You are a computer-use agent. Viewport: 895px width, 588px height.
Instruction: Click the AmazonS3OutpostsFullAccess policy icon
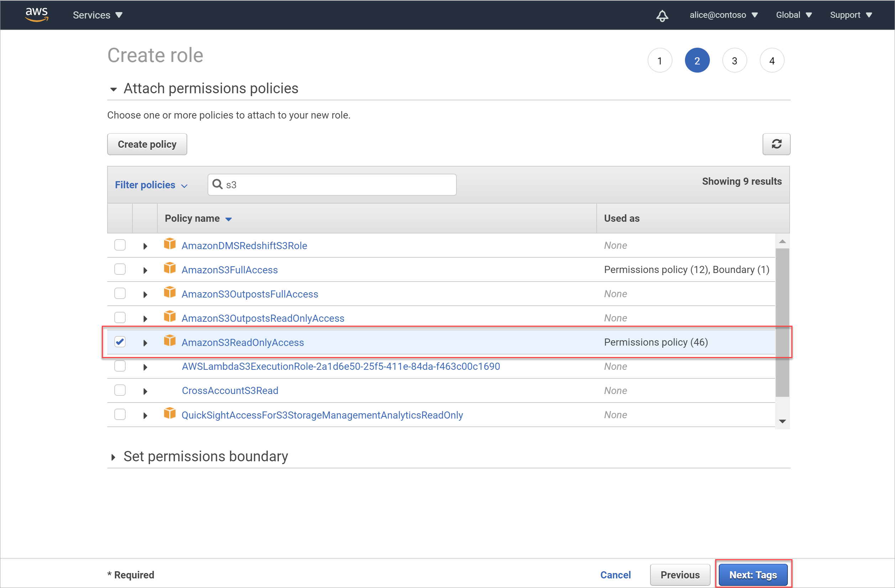click(169, 293)
